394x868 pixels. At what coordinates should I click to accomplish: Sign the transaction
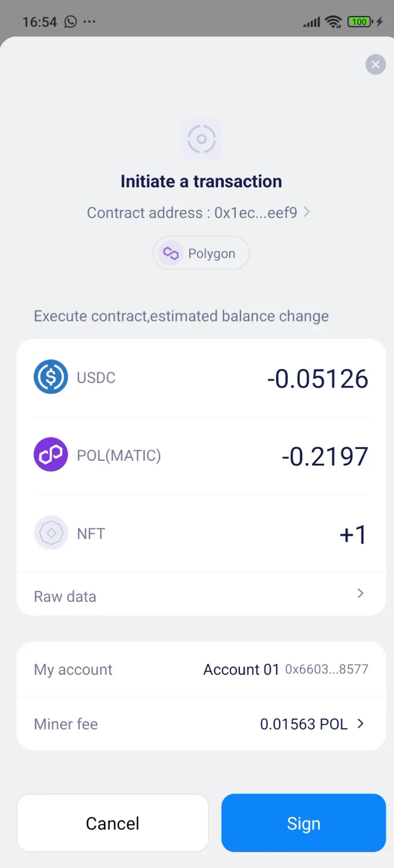tap(304, 823)
